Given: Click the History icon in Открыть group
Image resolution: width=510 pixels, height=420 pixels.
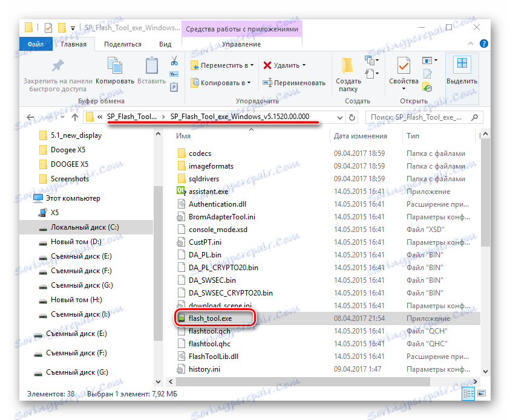Looking at the screenshot, I should pos(427,87).
